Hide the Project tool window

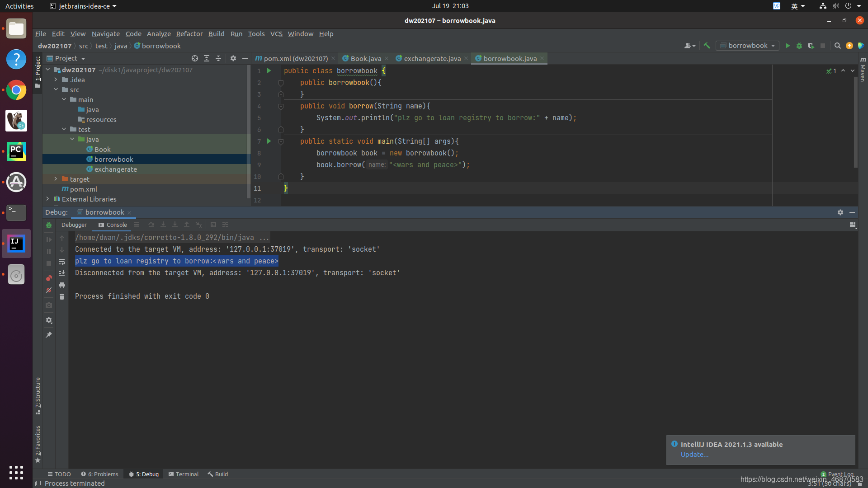pyautogui.click(x=245, y=58)
